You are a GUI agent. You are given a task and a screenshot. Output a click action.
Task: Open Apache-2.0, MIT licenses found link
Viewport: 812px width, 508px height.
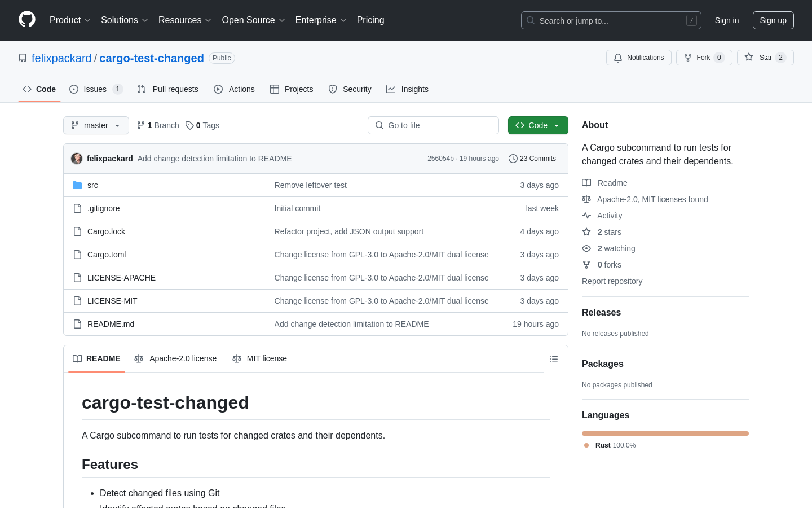645,199
